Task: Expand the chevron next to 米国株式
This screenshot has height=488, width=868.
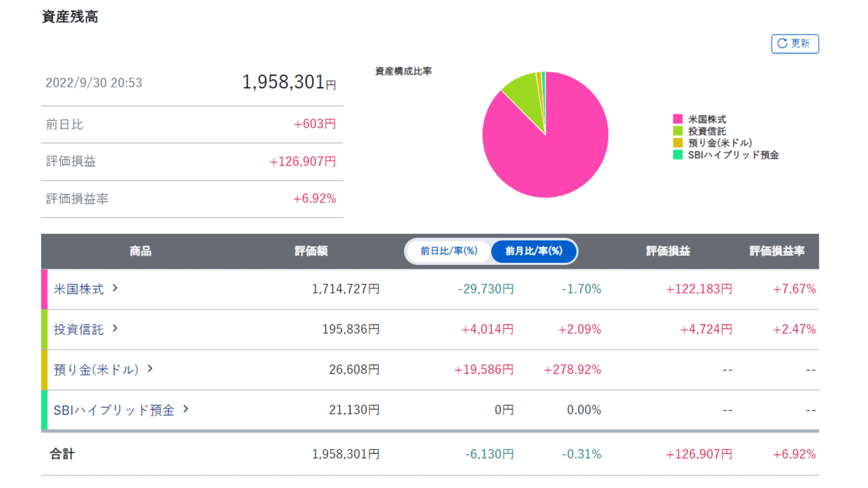Action: click(x=115, y=288)
